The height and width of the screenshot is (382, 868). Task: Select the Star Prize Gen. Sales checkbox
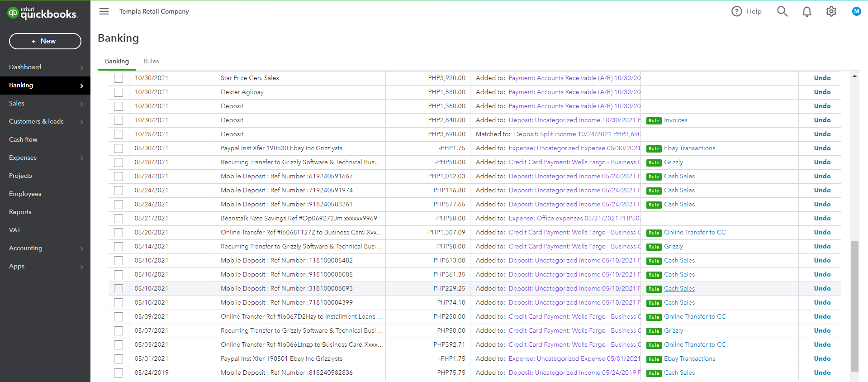[x=119, y=78]
